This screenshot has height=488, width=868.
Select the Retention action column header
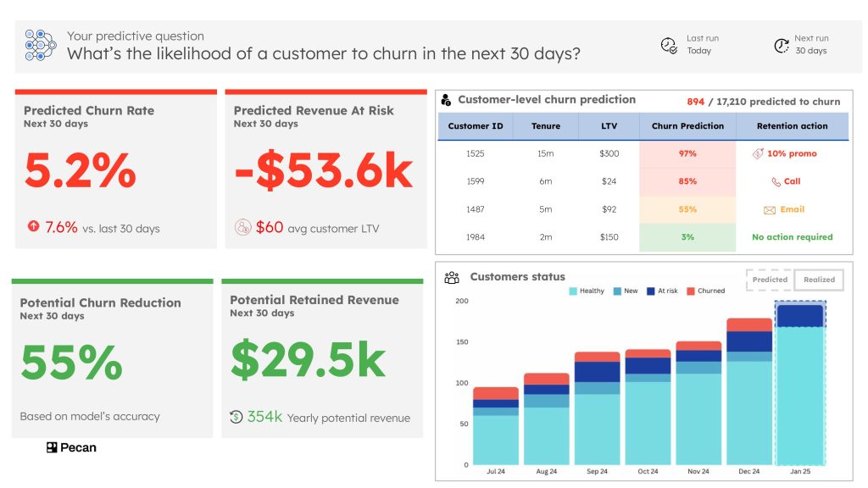coord(792,126)
